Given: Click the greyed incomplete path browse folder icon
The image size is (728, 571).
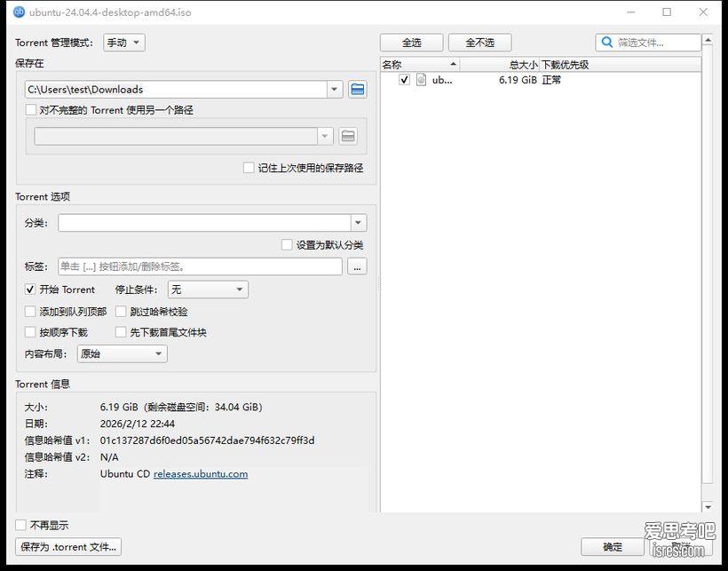Looking at the screenshot, I should (x=348, y=136).
